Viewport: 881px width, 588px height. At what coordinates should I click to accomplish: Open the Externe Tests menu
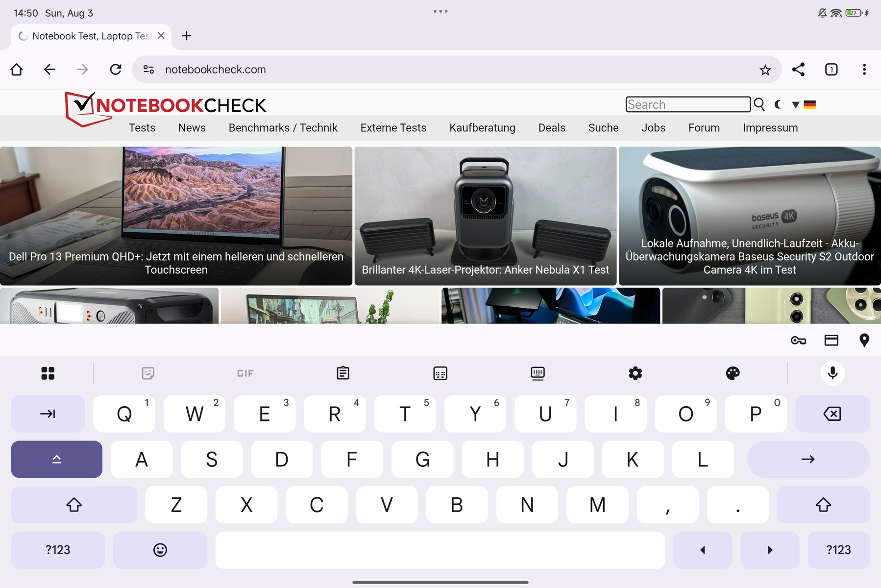click(393, 128)
